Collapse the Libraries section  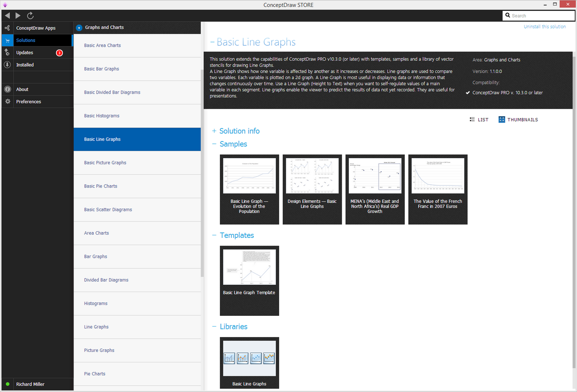click(x=214, y=327)
